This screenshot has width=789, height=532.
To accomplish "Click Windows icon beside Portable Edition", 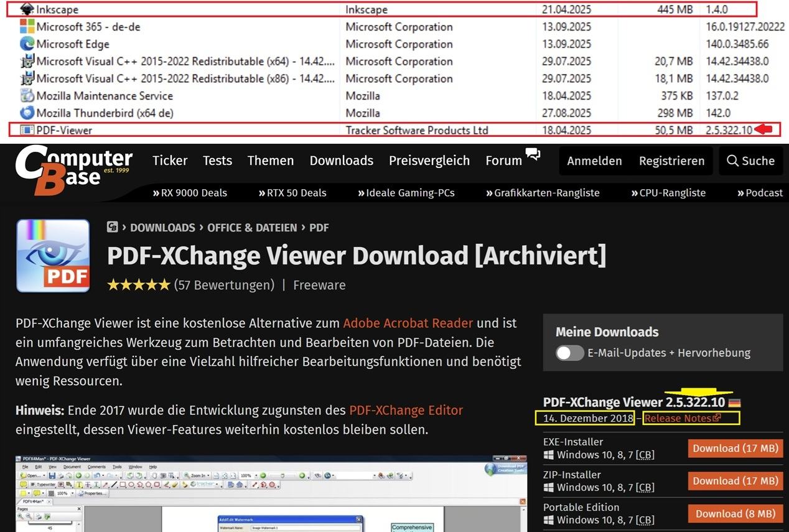I will point(548,520).
